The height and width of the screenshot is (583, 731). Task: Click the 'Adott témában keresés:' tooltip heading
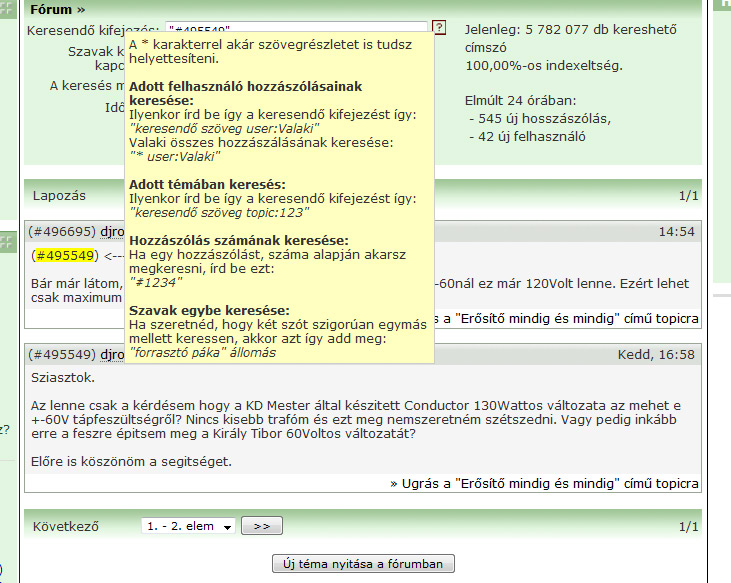[207, 185]
